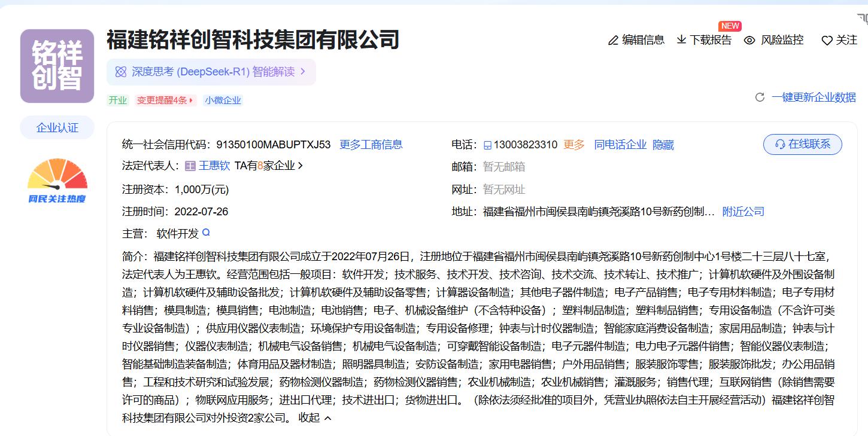Click the 企业认证 button

pyautogui.click(x=57, y=127)
